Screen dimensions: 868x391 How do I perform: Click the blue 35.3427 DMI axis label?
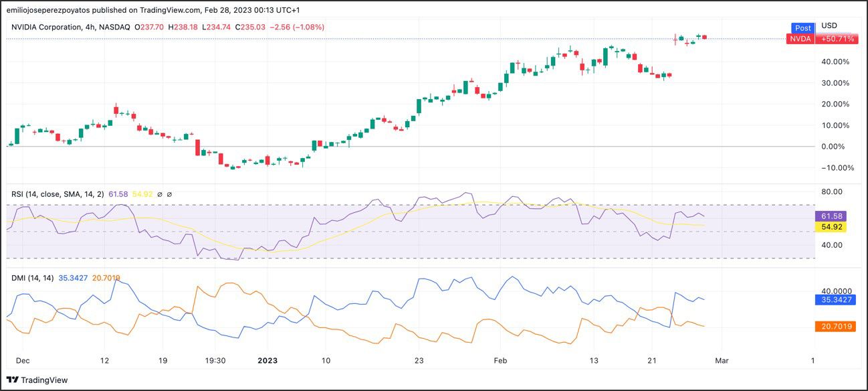837,299
